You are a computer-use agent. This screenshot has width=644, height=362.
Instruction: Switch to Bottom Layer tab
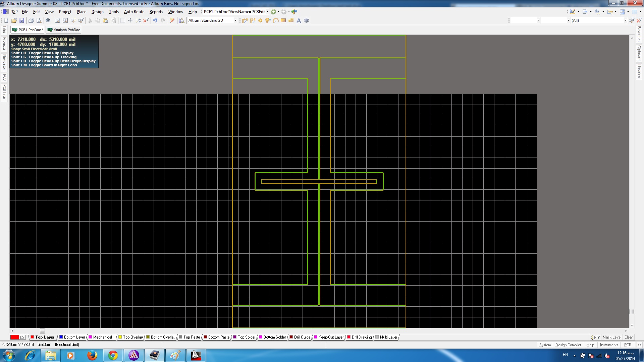pos(74,337)
